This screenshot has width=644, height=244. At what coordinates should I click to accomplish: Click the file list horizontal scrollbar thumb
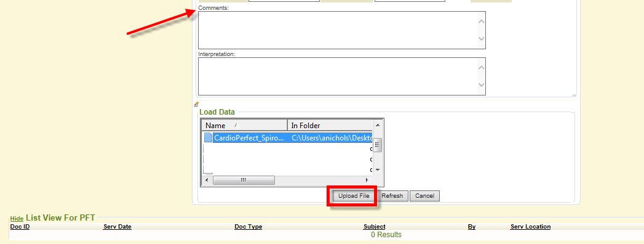244,180
